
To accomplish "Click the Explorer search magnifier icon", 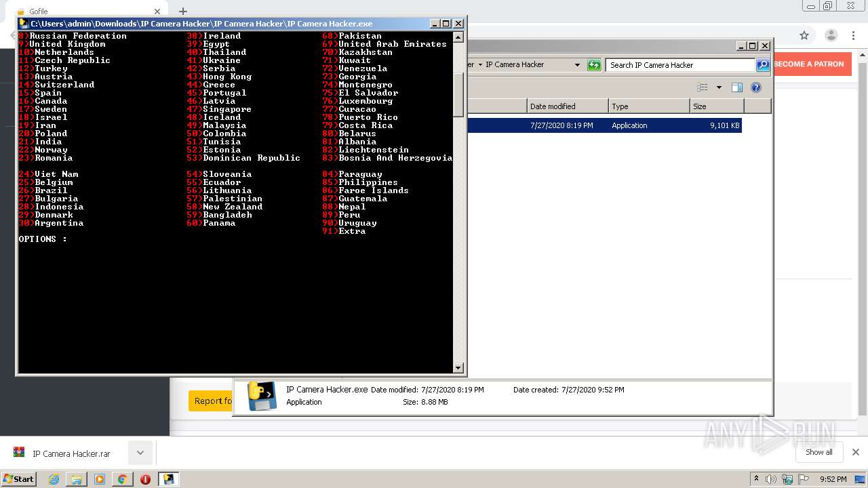I will click(763, 65).
